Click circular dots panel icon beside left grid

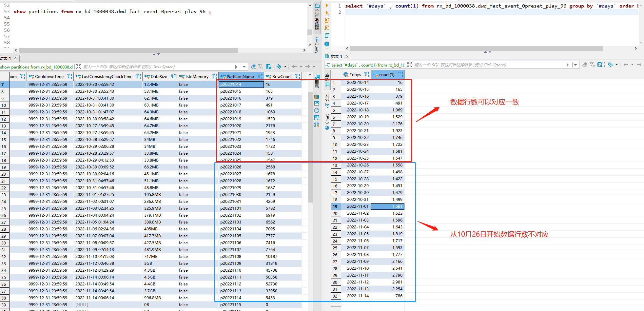point(317,110)
